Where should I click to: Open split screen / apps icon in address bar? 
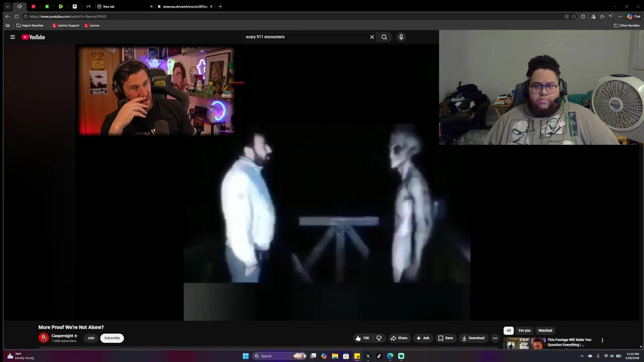click(x=567, y=17)
